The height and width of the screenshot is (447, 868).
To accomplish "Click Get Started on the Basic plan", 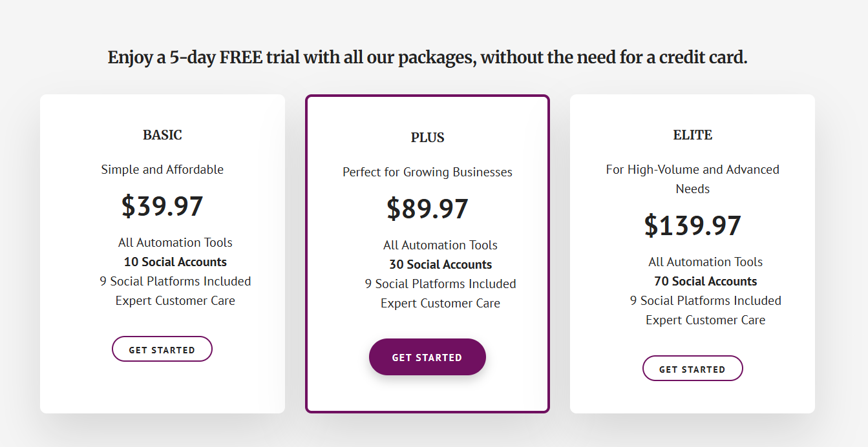I will 162,349.
